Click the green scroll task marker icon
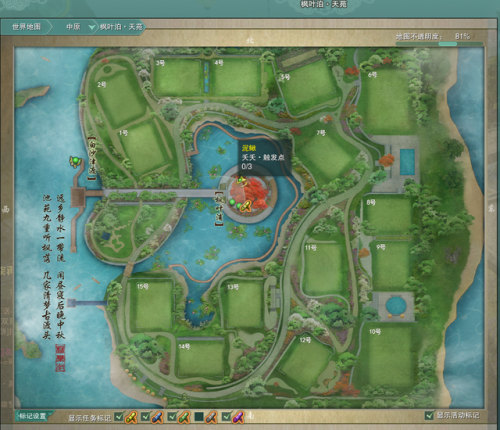 pos(184,417)
